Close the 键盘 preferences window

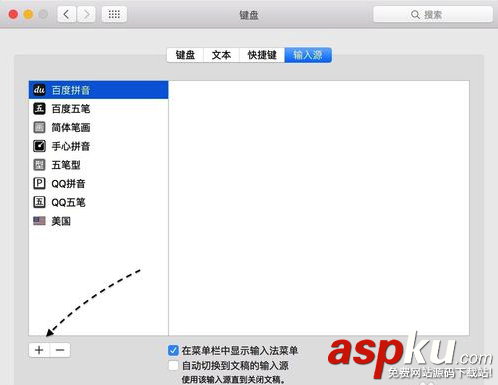click(13, 15)
